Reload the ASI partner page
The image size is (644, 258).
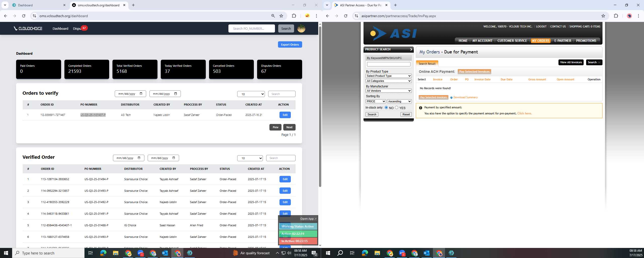(346, 16)
